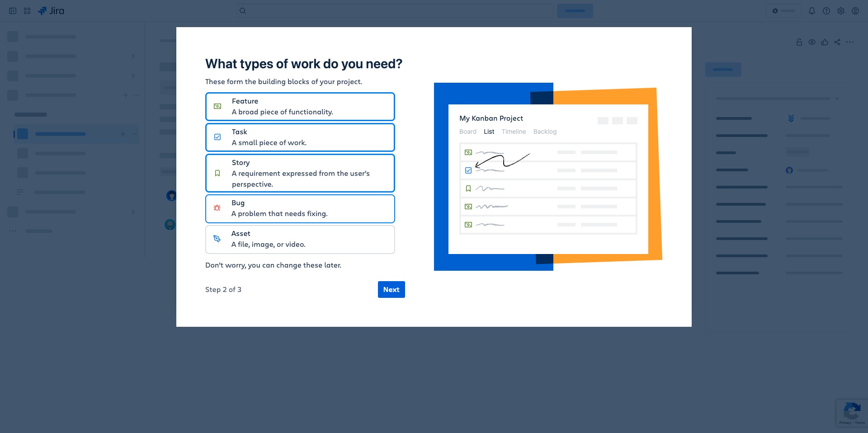Image resolution: width=868 pixels, height=433 pixels.
Task: Click the red Bug icon
Action: 217,208
